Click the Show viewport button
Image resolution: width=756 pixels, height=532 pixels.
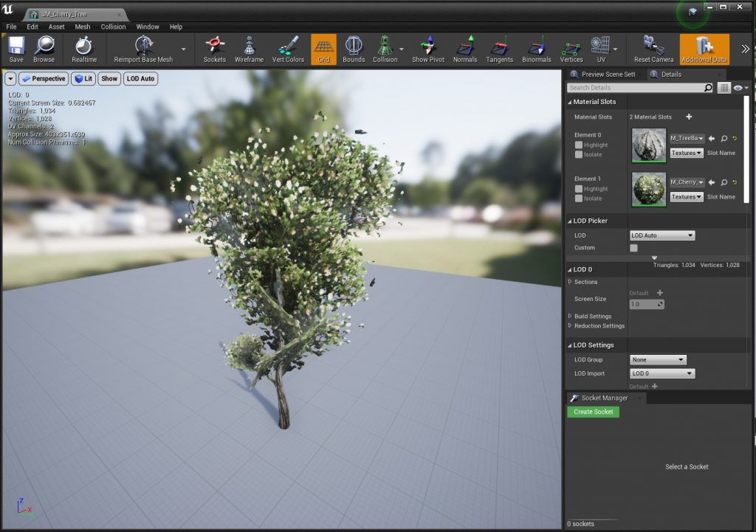click(x=109, y=78)
